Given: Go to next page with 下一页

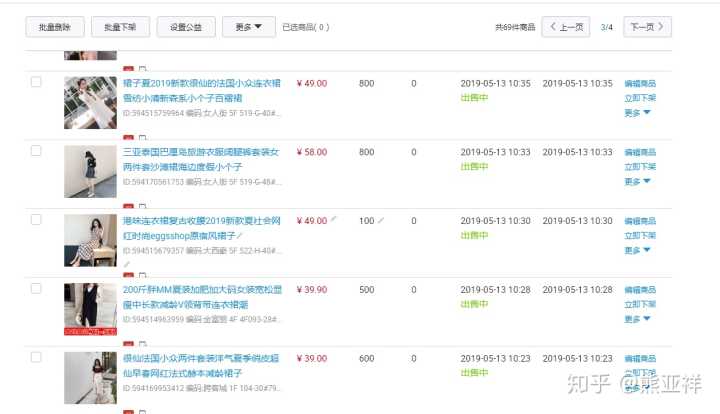Looking at the screenshot, I should [646, 27].
